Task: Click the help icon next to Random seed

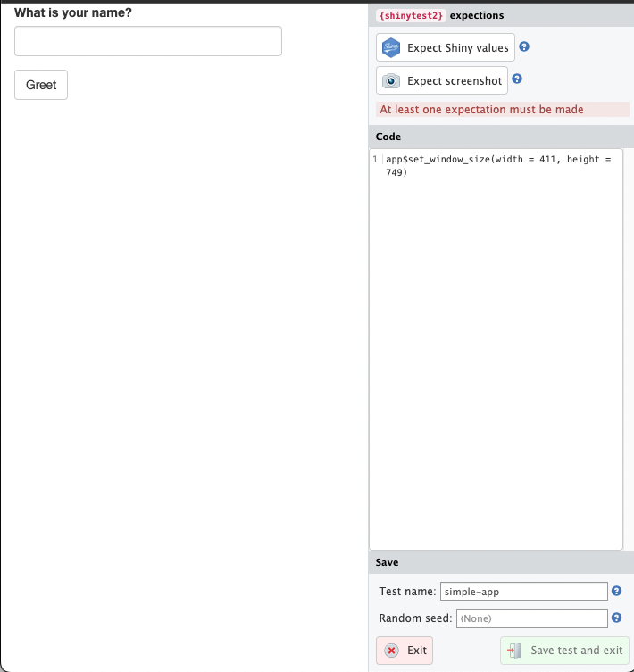Action: click(616, 618)
